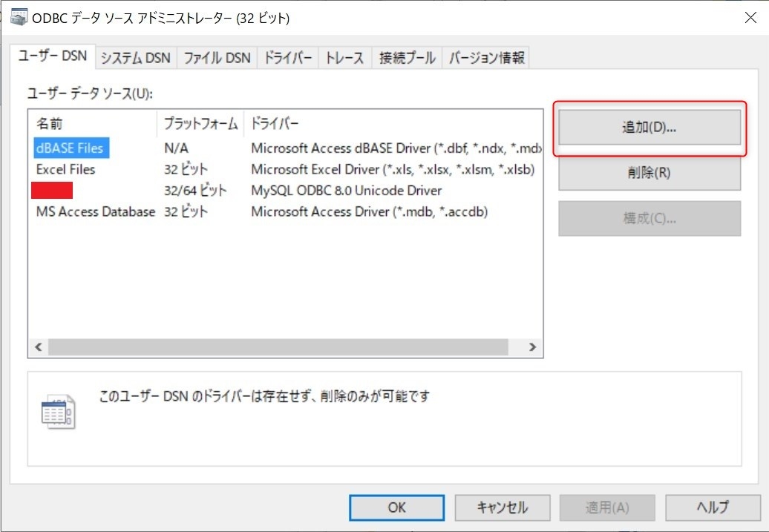This screenshot has width=769, height=532.
Task: Click the right arrow of horizontal scrollbar
Action: 531,347
